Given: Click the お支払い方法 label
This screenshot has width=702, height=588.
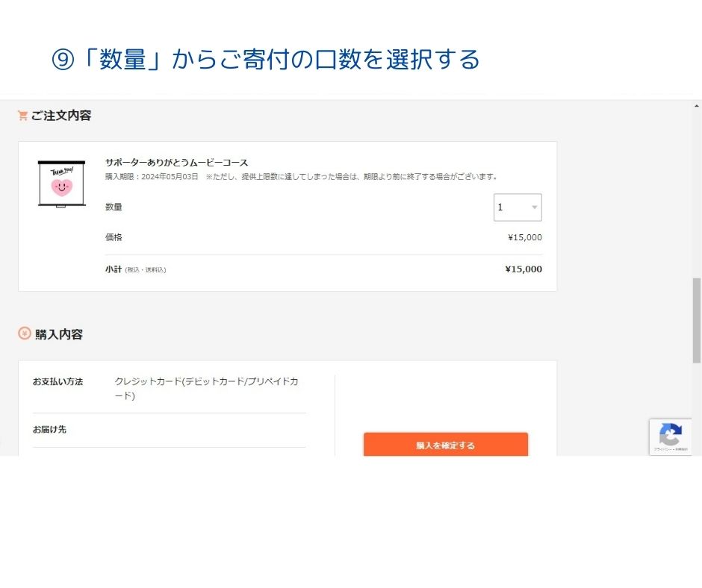Looking at the screenshot, I should (58, 382).
